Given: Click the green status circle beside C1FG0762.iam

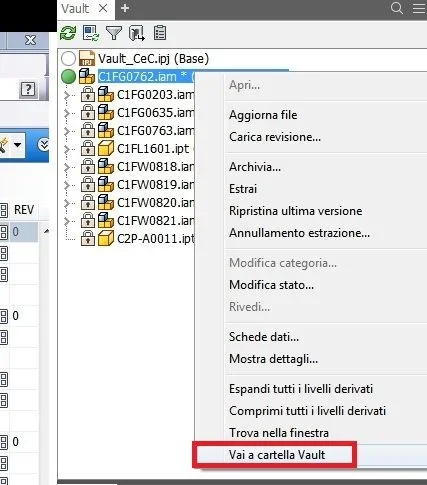Looking at the screenshot, I should 69,77.
